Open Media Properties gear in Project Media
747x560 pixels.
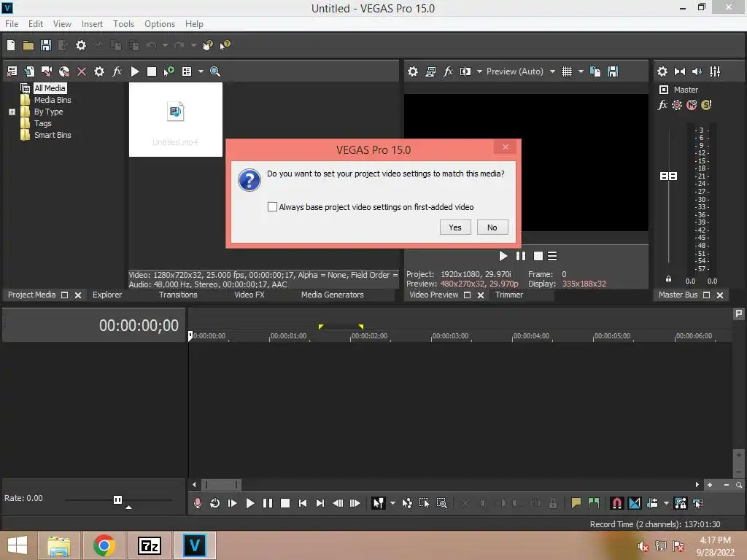99,71
